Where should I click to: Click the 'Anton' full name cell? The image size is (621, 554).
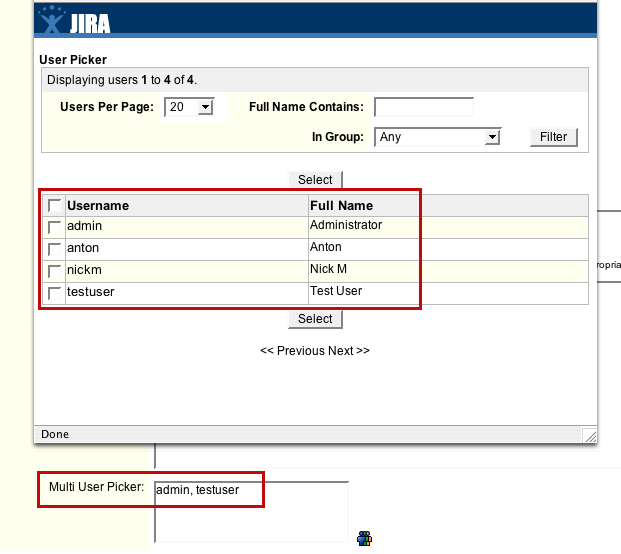(x=448, y=249)
